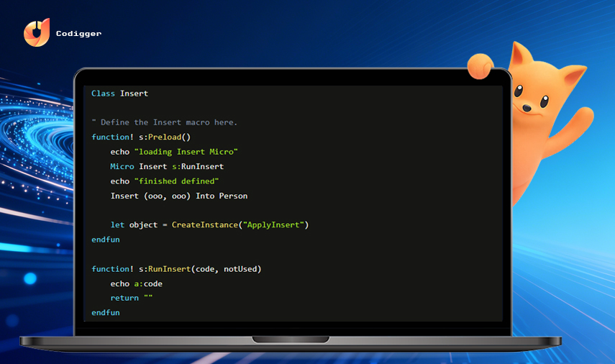615x364 pixels.
Task: Click the "loading Insert Micro" string
Action: pyautogui.click(x=186, y=152)
